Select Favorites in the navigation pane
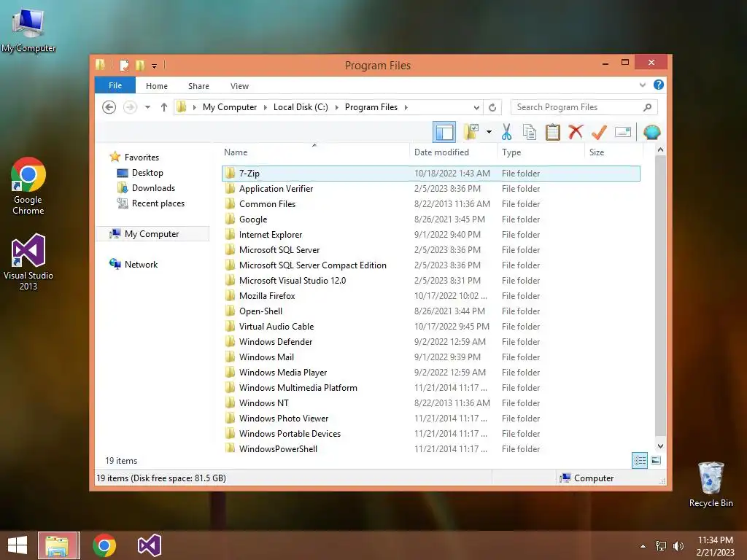 (x=142, y=157)
